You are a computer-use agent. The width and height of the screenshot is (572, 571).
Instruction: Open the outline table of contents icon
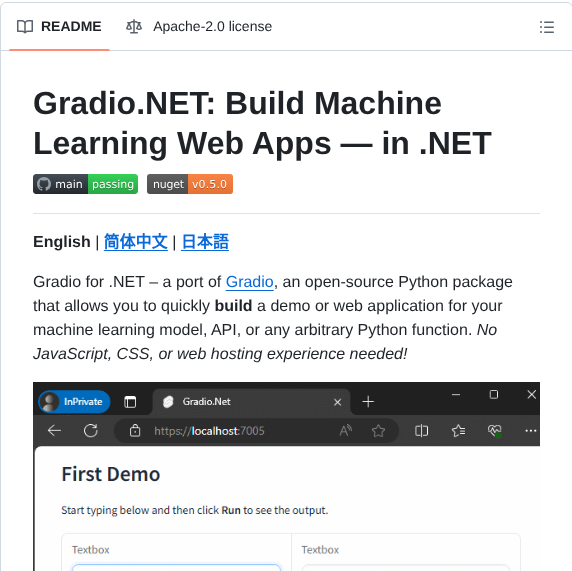546,27
